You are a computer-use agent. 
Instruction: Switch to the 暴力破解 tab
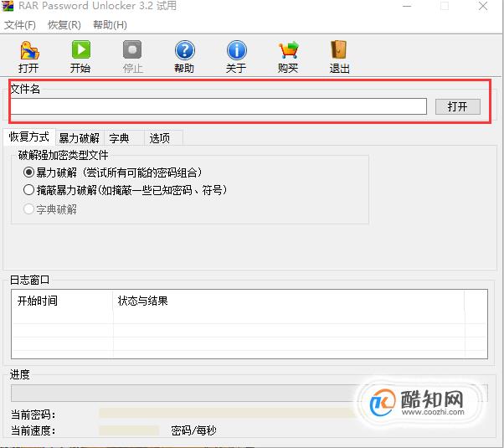click(80, 138)
